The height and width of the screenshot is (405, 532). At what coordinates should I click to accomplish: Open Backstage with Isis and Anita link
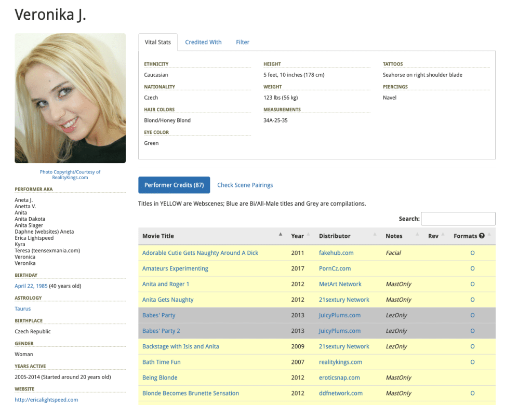click(x=180, y=346)
